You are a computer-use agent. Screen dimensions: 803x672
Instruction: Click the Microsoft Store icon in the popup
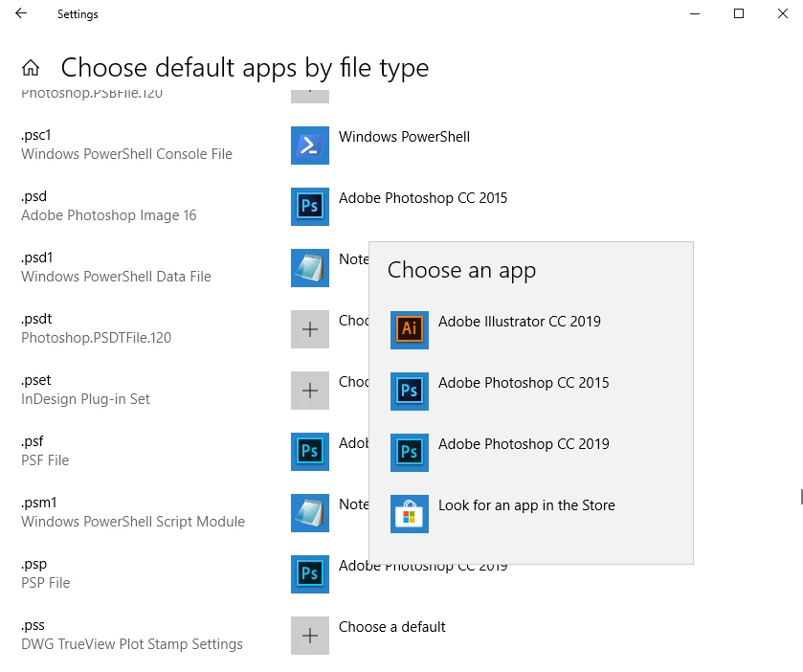410,514
